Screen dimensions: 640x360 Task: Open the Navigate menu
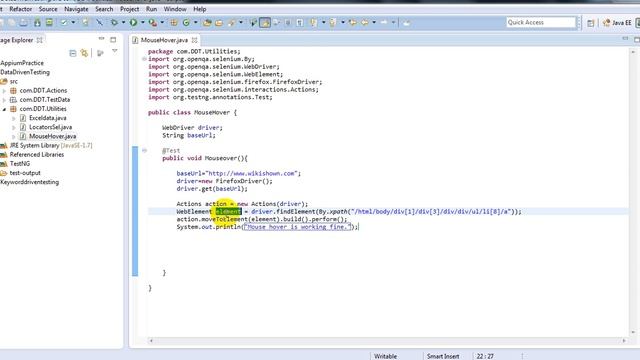click(x=76, y=9)
